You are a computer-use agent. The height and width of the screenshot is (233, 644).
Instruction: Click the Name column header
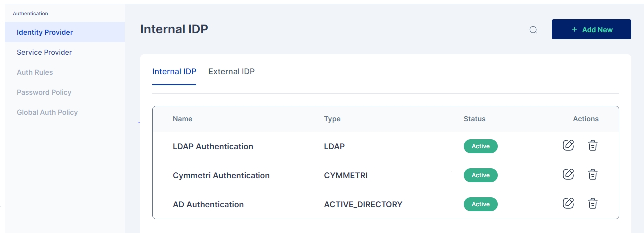[182, 119]
